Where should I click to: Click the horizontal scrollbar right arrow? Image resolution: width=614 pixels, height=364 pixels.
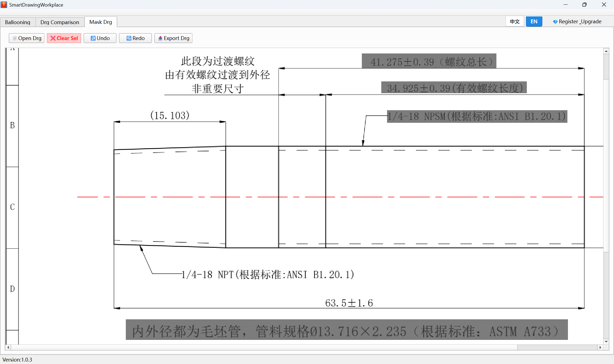[600, 347]
